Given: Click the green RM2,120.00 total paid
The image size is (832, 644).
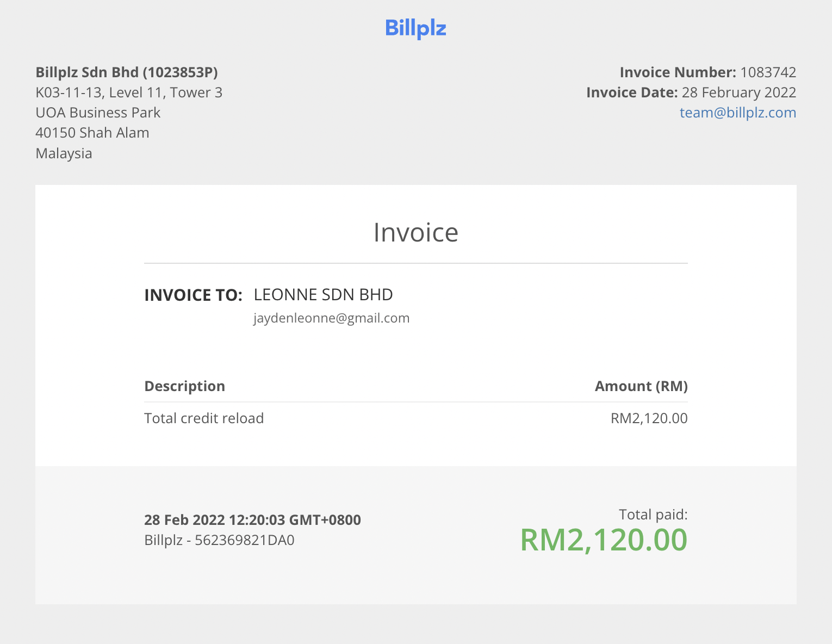Looking at the screenshot, I should point(604,540).
